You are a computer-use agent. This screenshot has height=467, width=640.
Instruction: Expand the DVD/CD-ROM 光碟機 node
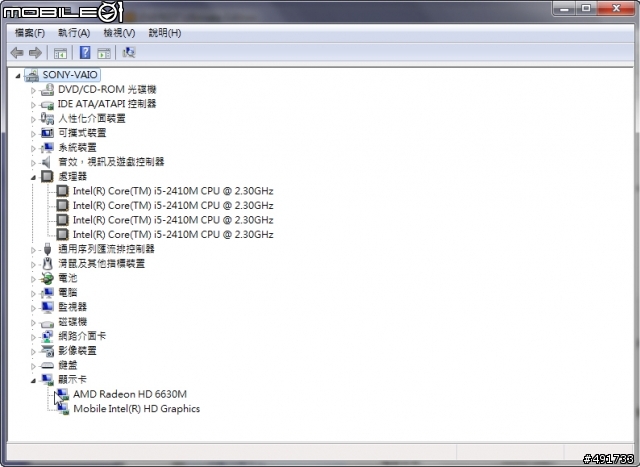pyautogui.click(x=33, y=90)
